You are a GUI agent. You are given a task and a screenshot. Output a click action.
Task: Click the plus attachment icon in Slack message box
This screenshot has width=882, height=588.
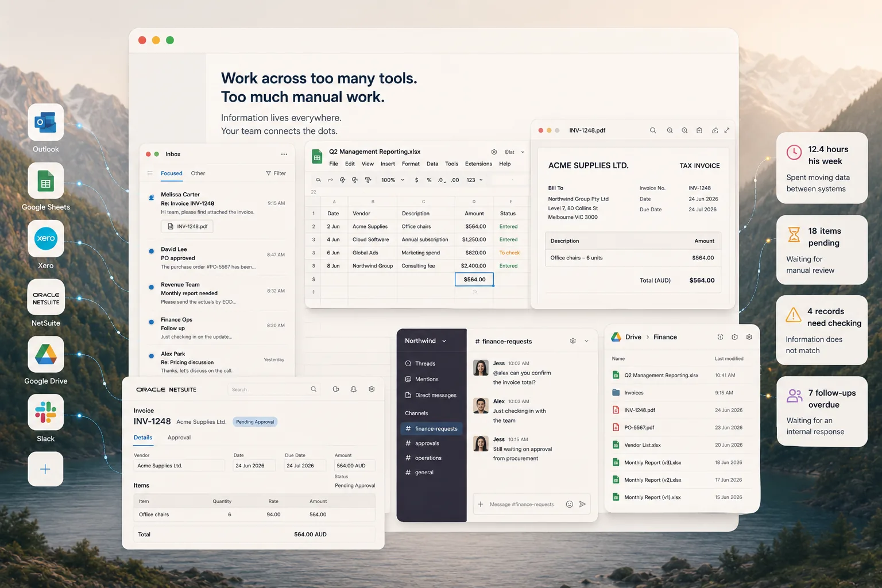(x=481, y=504)
